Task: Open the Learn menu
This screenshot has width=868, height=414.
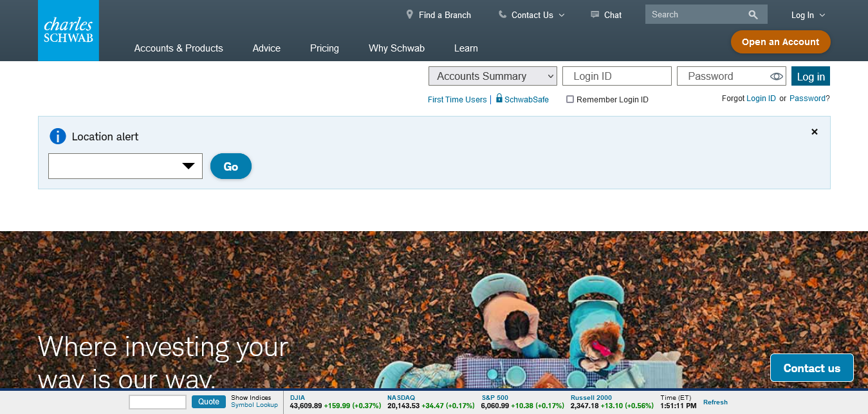Action: pyautogui.click(x=466, y=48)
